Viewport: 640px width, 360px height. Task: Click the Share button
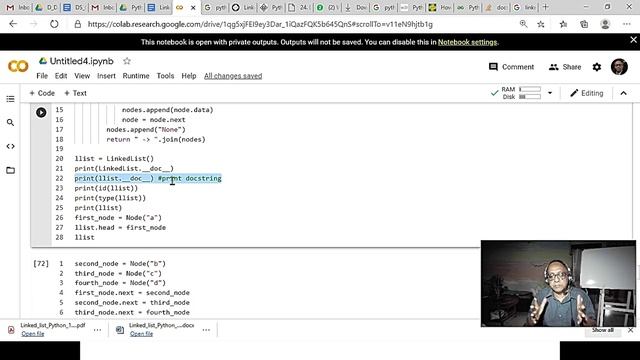click(565, 67)
